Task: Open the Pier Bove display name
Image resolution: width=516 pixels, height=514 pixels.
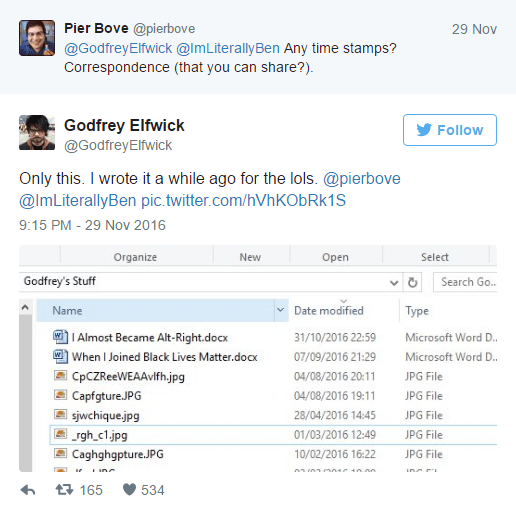Action: (96, 28)
